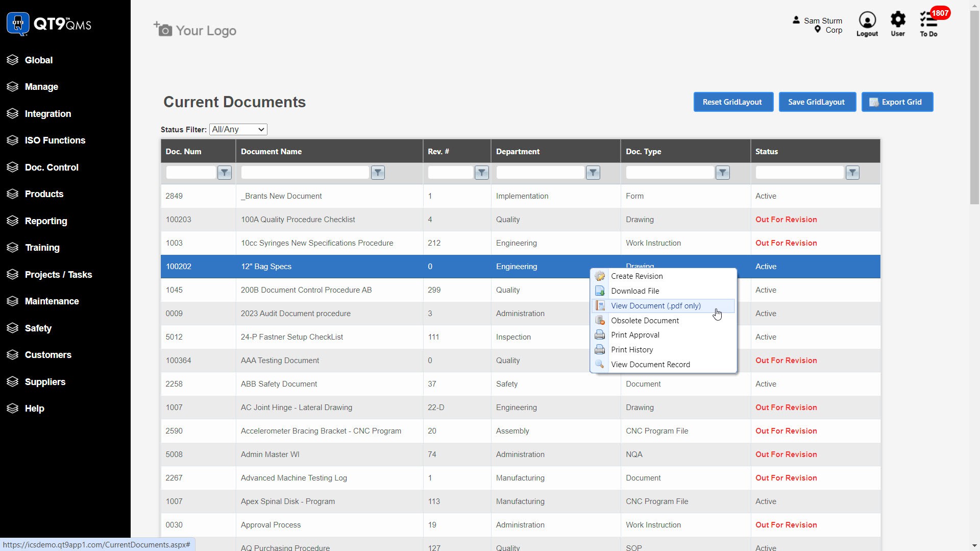Click the Reset GridLayout button

coord(732,102)
